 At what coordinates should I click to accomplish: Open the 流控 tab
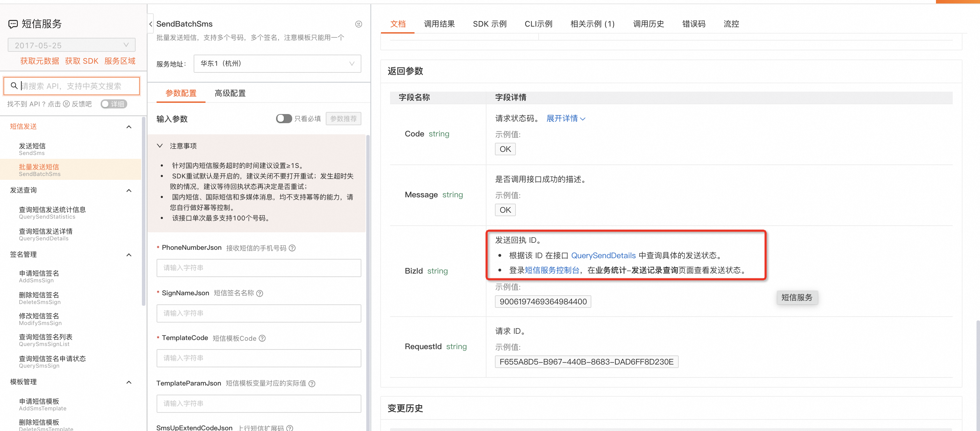731,24
